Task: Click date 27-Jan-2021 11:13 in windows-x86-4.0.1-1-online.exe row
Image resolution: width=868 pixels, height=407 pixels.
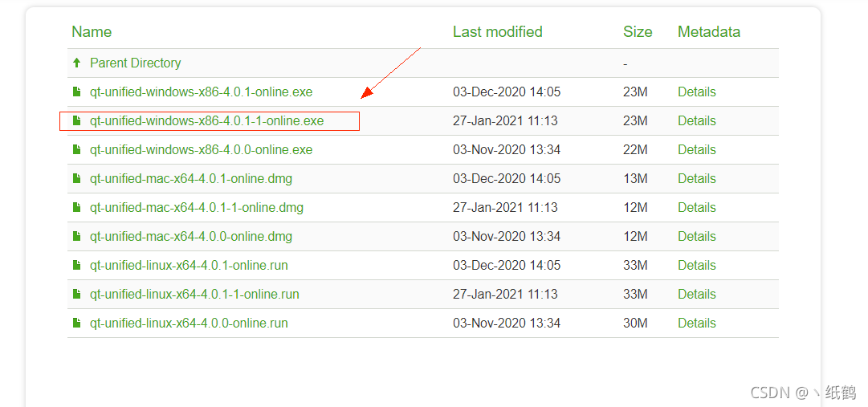Action: (x=505, y=120)
